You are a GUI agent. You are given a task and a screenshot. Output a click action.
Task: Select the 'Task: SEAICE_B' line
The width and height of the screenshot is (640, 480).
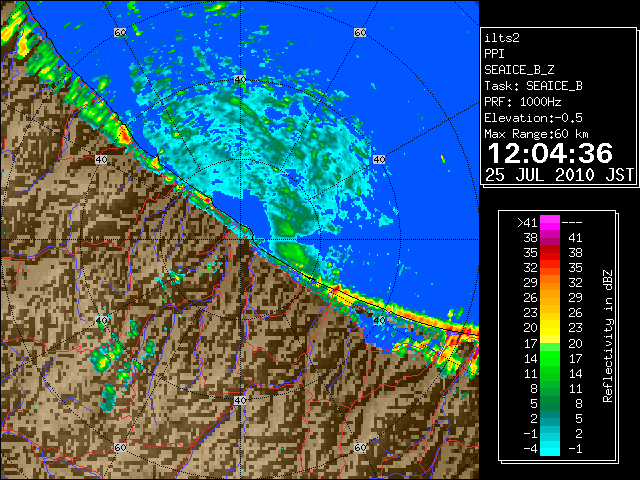[533, 86]
